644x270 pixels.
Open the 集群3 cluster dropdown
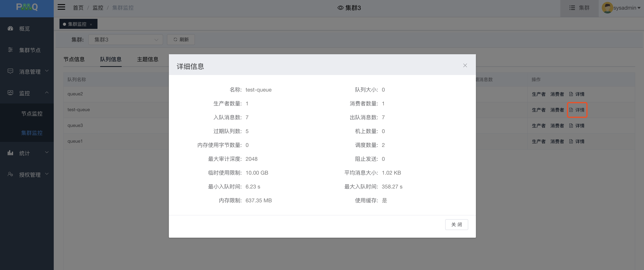(125, 40)
